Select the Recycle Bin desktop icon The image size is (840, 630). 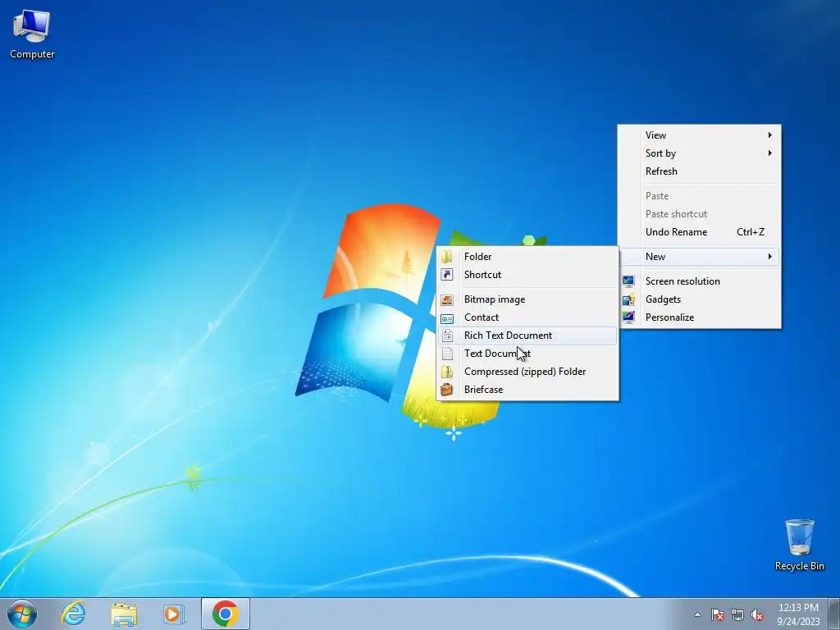coord(799,545)
